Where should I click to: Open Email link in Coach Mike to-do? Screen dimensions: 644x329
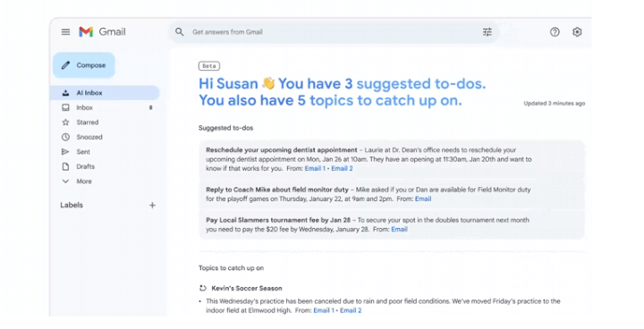(423, 198)
